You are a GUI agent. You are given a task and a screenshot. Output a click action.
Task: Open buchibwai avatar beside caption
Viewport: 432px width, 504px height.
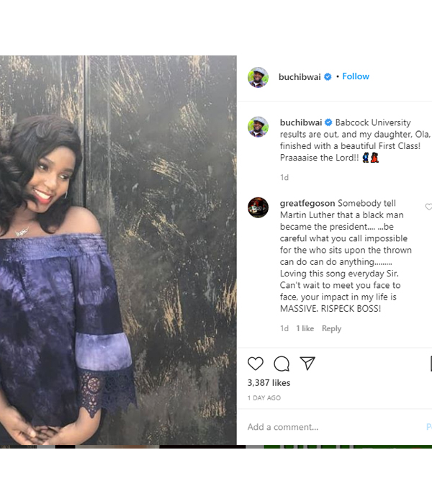[258, 127]
